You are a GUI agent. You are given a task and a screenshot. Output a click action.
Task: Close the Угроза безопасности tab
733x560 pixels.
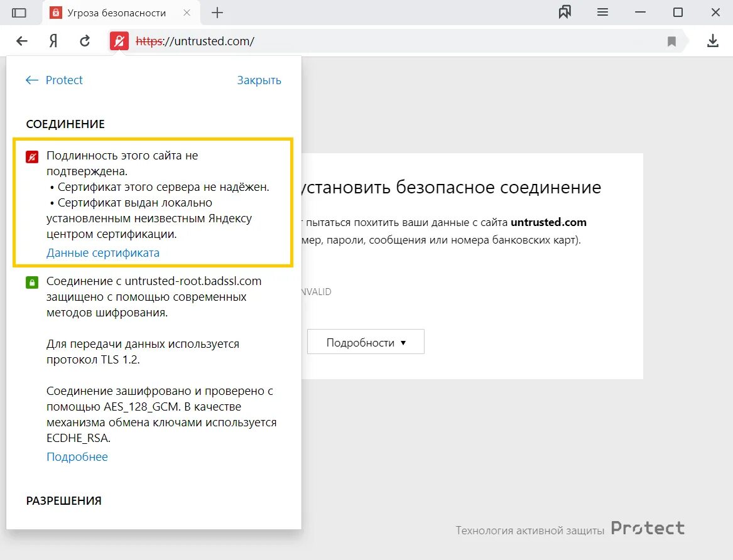[187, 13]
